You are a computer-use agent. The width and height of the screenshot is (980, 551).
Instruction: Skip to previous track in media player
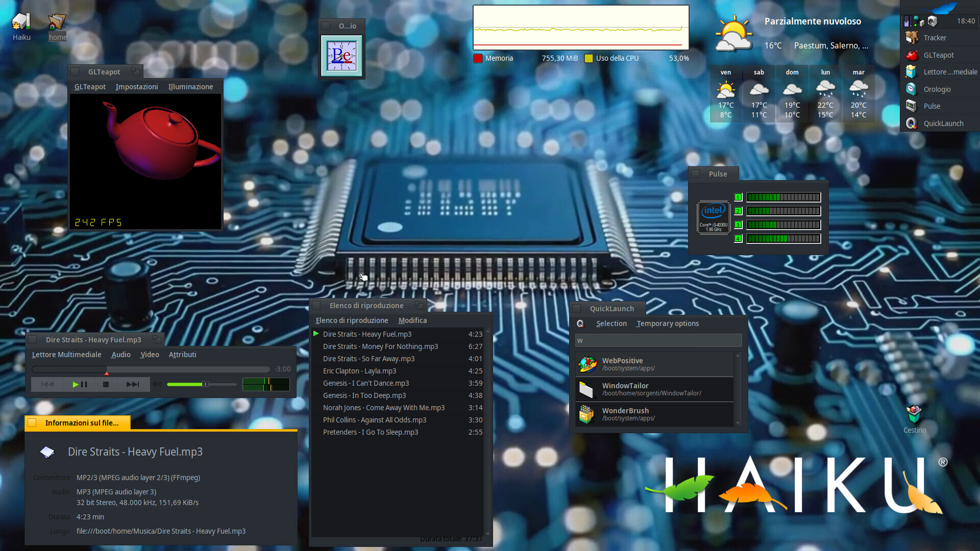point(47,384)
